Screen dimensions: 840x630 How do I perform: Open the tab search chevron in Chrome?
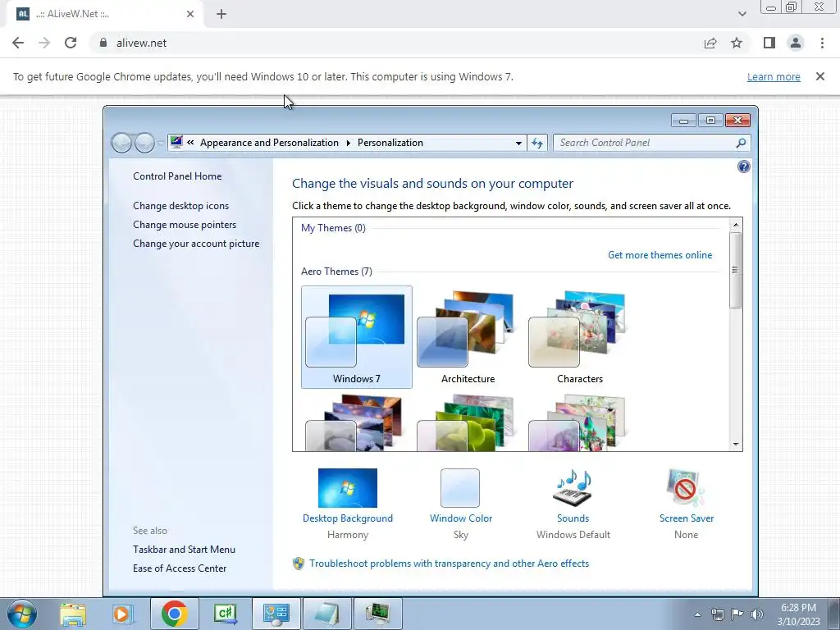742,14
